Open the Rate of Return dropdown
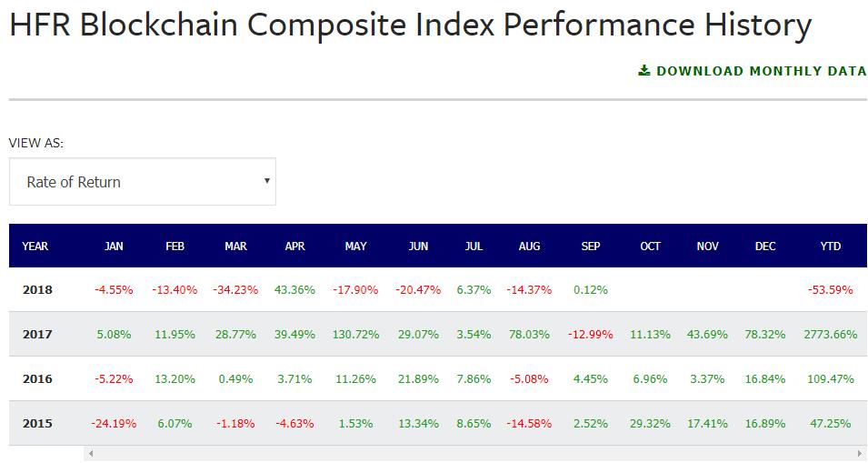 (x=142, y=182)
